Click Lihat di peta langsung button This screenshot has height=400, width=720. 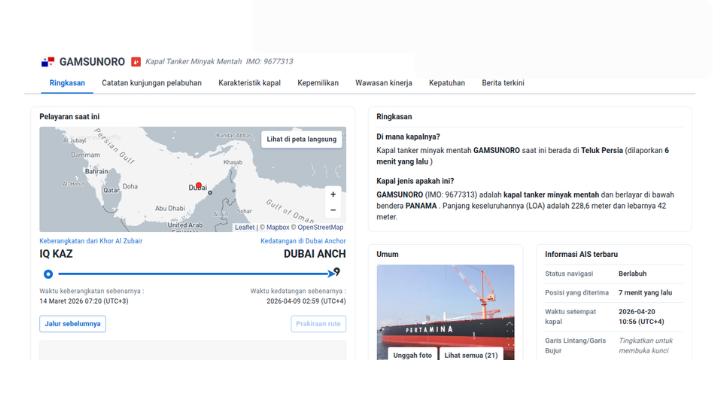302,139
